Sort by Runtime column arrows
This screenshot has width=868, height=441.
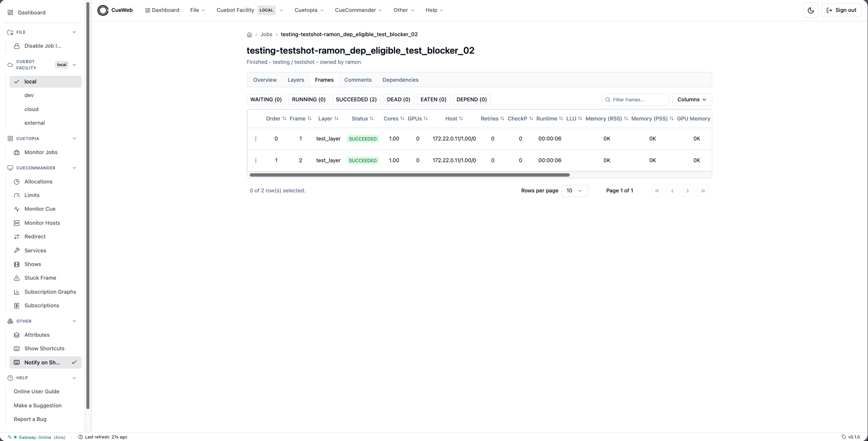[561, 119]
